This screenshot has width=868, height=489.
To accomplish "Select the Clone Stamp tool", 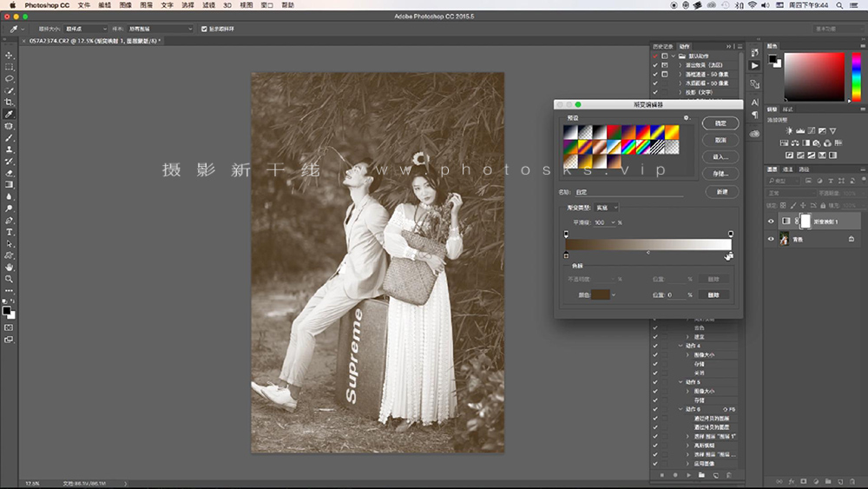I will [x=9, y=149].
